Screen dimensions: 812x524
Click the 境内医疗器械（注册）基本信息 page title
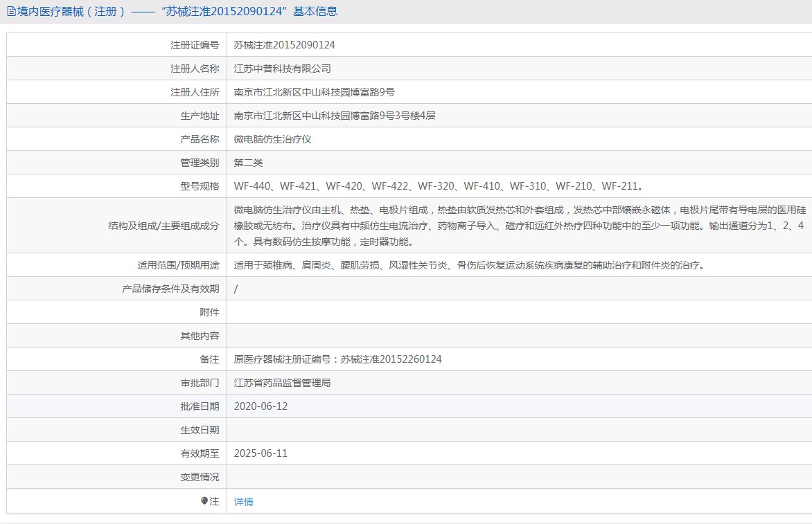(x=177, y=11)
